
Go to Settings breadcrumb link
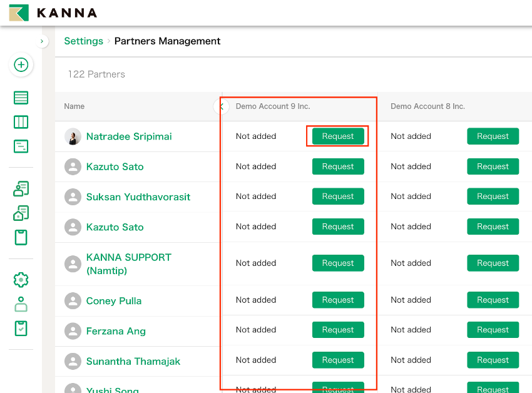coord(83,41)
